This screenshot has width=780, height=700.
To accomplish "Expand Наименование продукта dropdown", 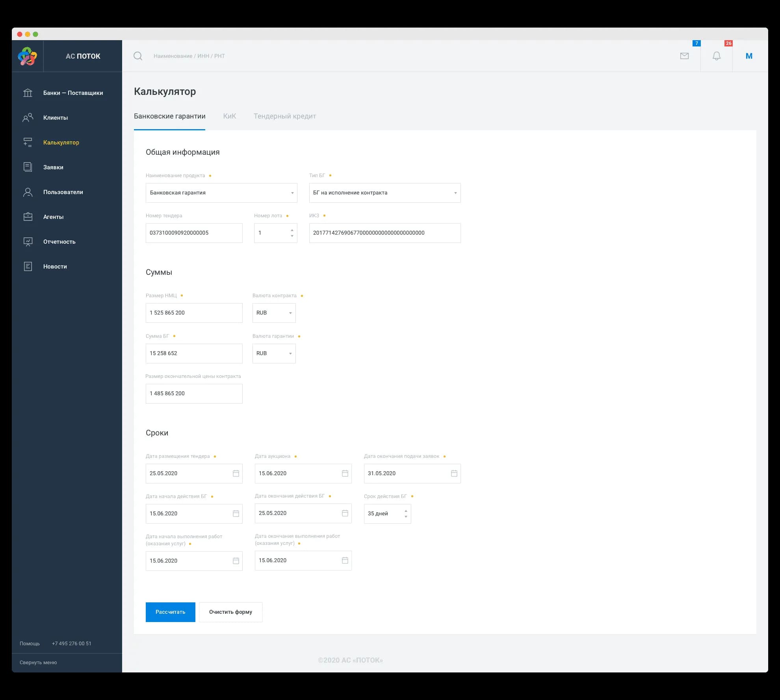I will coord(221,193).
